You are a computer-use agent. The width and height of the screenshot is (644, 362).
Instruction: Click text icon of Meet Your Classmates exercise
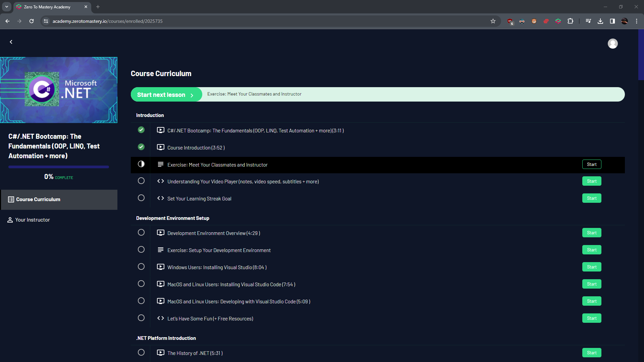pyautogui.click(x=161, y=165)
